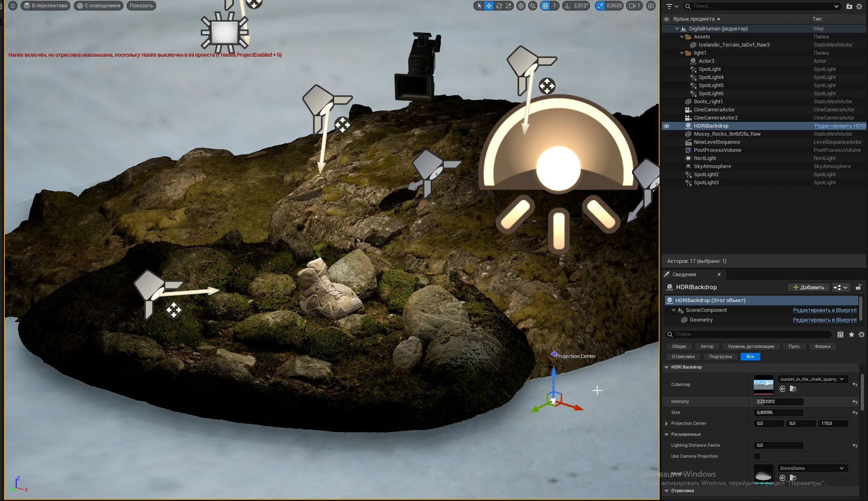Activate the Scale gizmo tool
The width and height of the screenshot is (868, 501).
tap(509, 6)
